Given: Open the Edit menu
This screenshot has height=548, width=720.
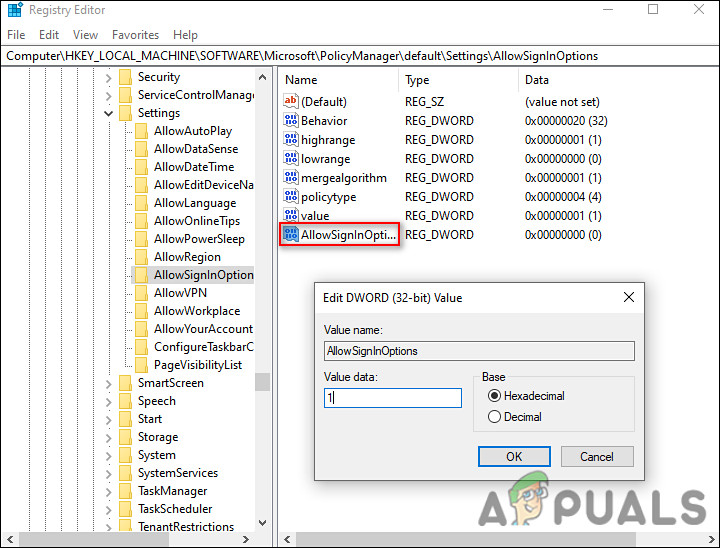Looking at the screenshot, I should pos(49,35).
